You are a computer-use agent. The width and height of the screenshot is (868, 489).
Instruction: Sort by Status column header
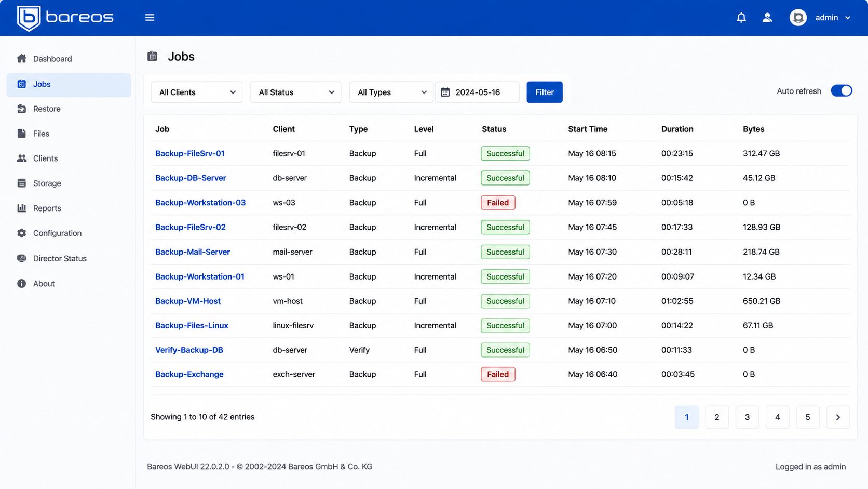pos(494,129)
